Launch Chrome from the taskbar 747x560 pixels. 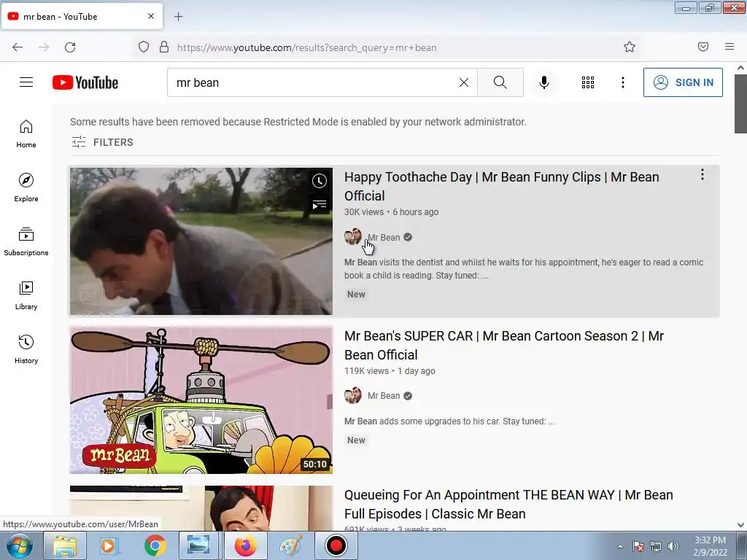tap(155, 545)
